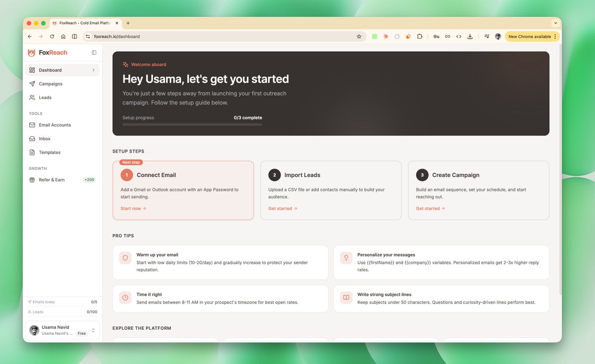Bookmark page with star icon
Image resolution: width=595 pixels, height=364 pixels.
[x=359, y=37]
